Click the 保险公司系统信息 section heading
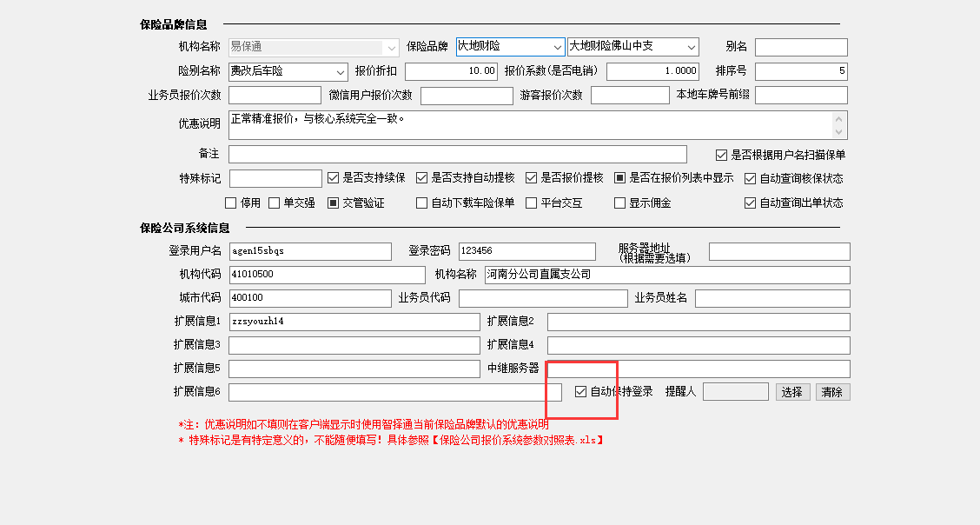This screenshot has height=525, width=980. (185, 228)
